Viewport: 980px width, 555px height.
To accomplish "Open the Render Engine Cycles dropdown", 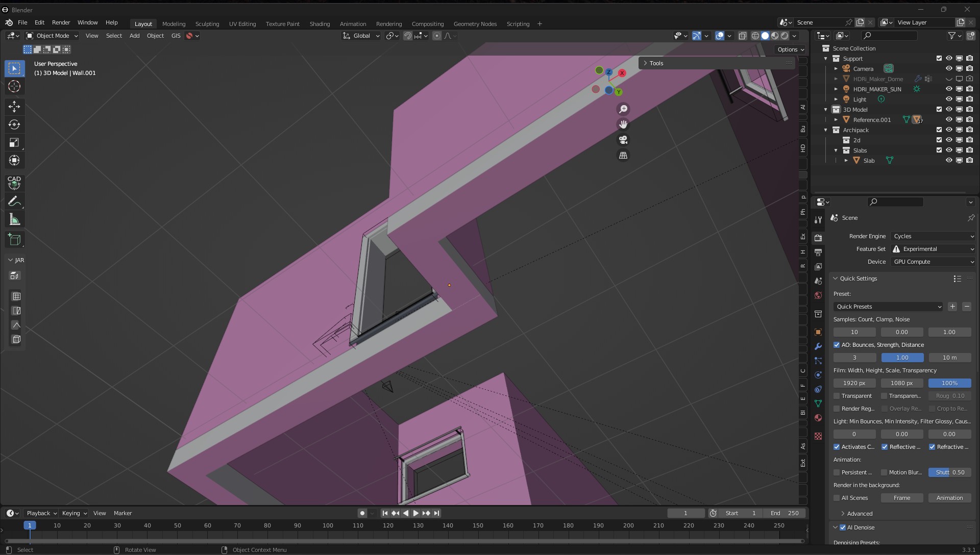I will [x=934, y=236].
